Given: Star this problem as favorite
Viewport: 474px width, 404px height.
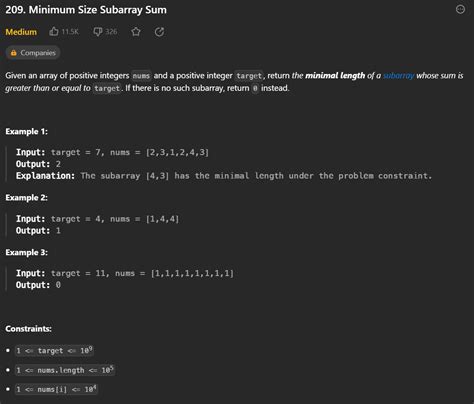Looking at the screenshot, I should coord(136,32).
